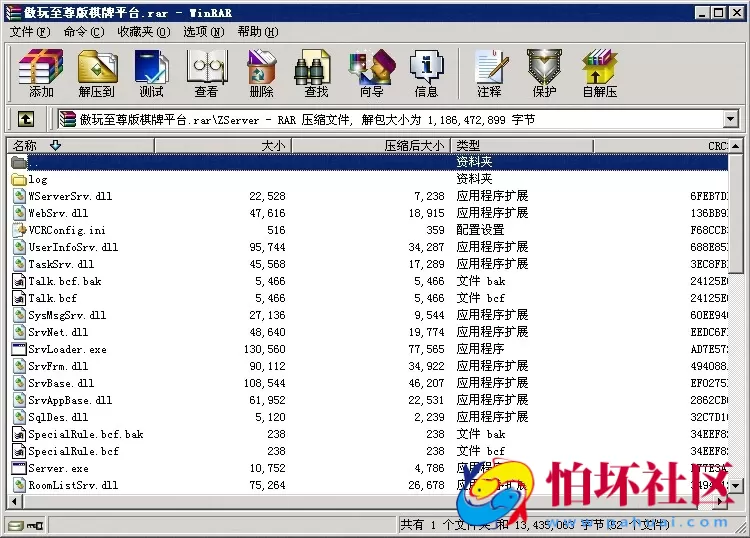The width and height of the screenshot is (750, 538).
Task: Click the VCRConfig.ini file icon
Action: (19, 230)
